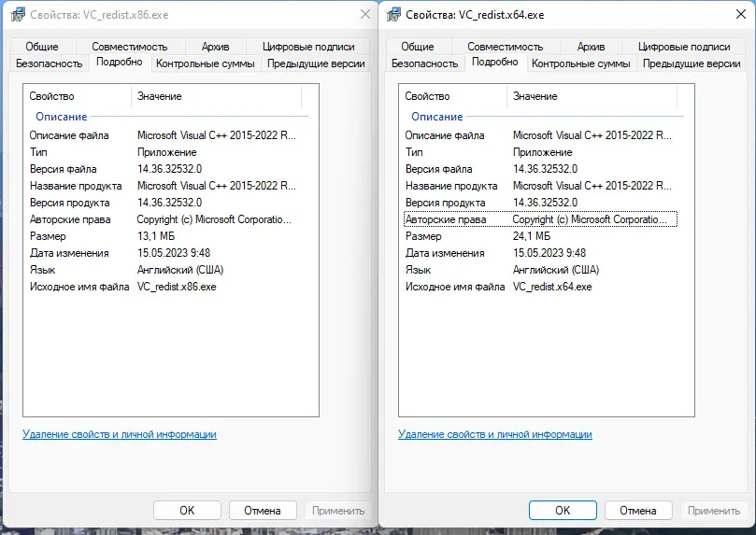Open the Архив tab in x64 window
The image size is (756, 535).
(591, 47)
